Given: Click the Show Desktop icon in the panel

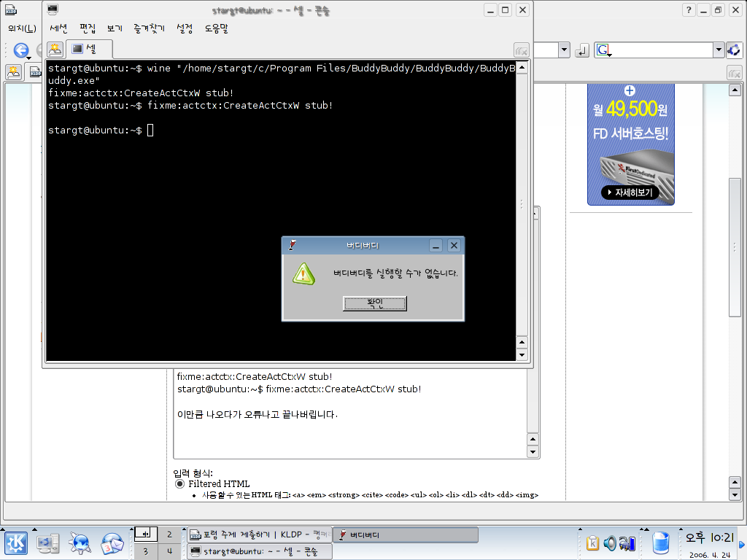Looking at the screenshot, I should [47, 543].
